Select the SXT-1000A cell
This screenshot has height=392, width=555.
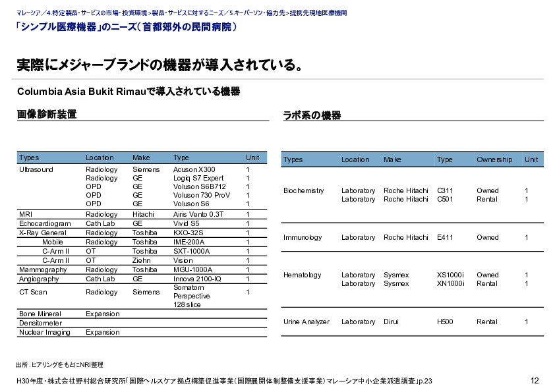coord(191,251)
